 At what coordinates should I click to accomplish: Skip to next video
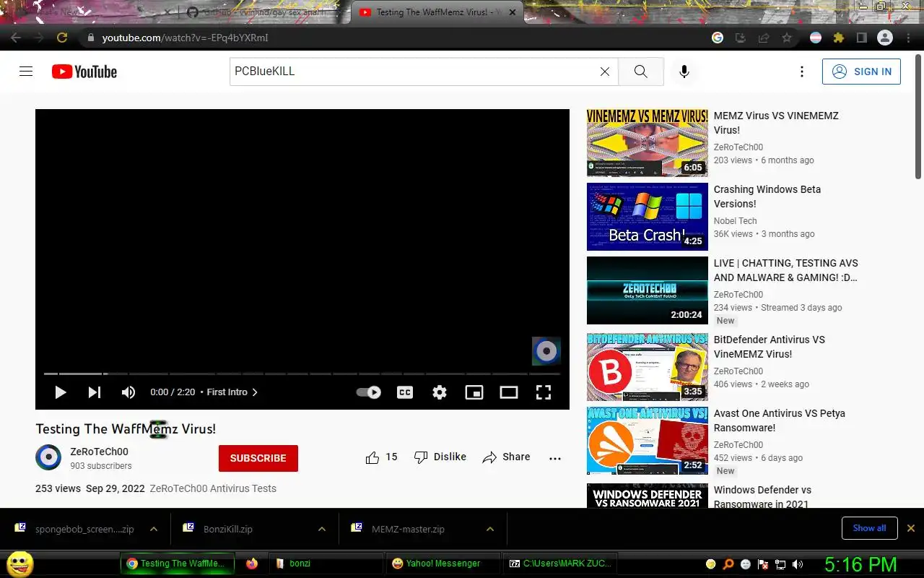click(95, 392)
